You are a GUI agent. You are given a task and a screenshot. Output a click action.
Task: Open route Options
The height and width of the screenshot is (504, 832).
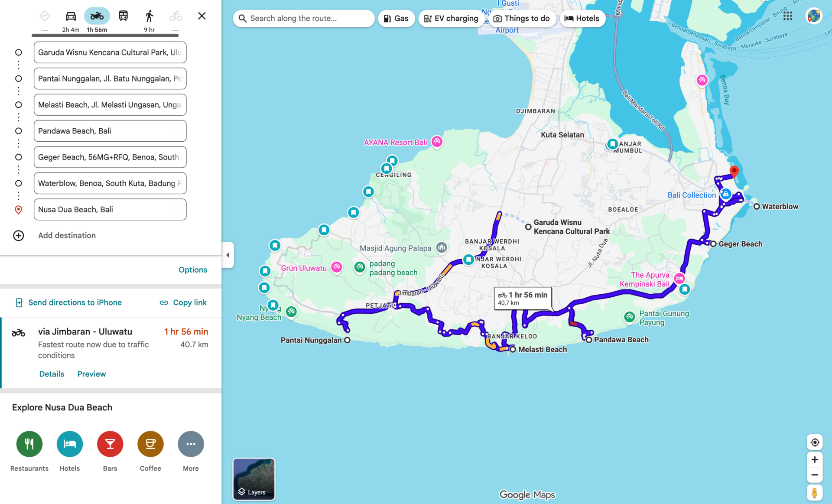pos(193,270)
